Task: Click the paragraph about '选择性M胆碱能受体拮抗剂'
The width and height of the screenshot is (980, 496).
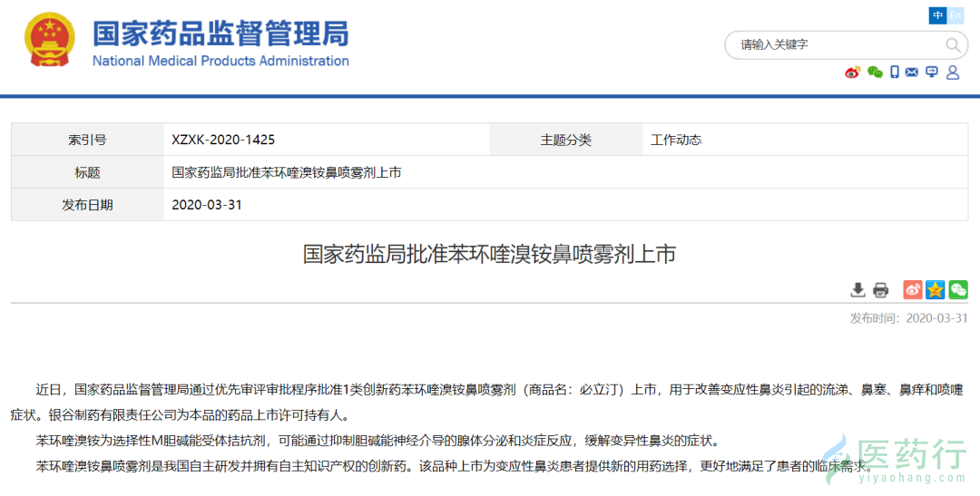Action: coord(378,441)
